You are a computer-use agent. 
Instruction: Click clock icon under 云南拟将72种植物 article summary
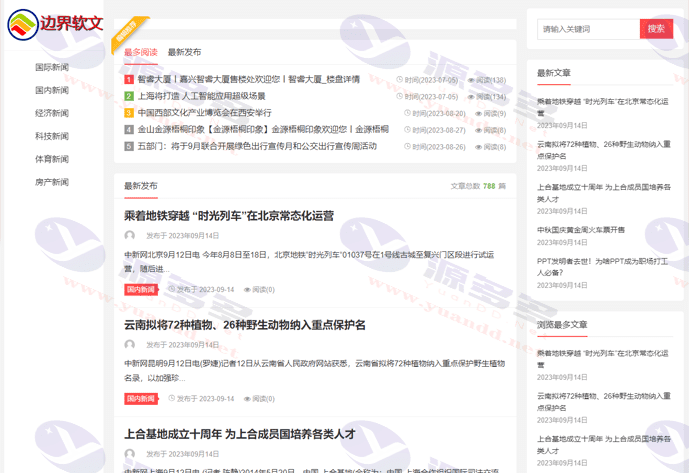pyautogui.click(x=172, y=398)
